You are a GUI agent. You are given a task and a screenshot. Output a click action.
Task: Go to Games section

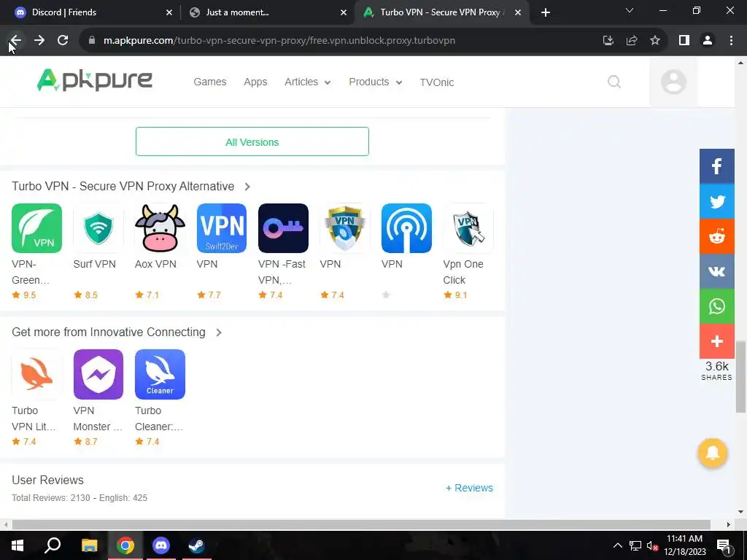click(209, 82)
